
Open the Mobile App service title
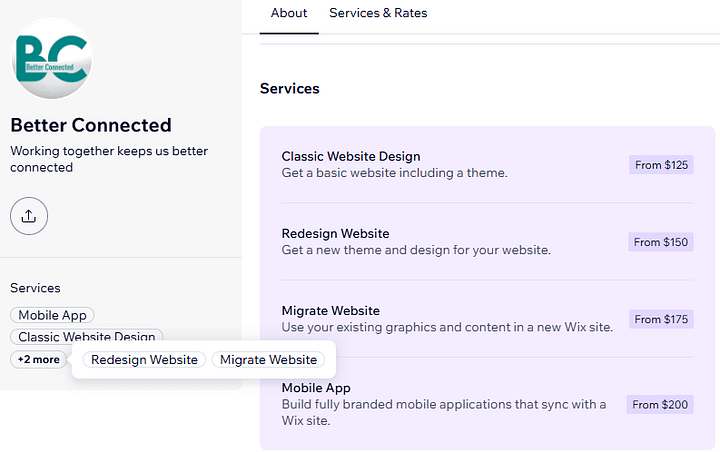[x=316, y=388]
